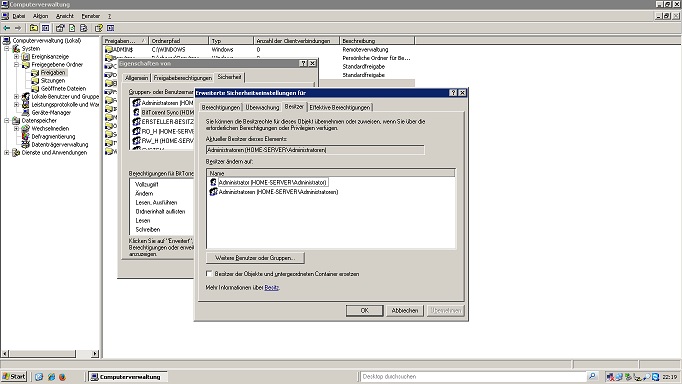Image resolution: width=682 pixels, height=384 pixels.
Task: Switch to Effektive Berechtigungen tab
Action: [x=340, y=107]
